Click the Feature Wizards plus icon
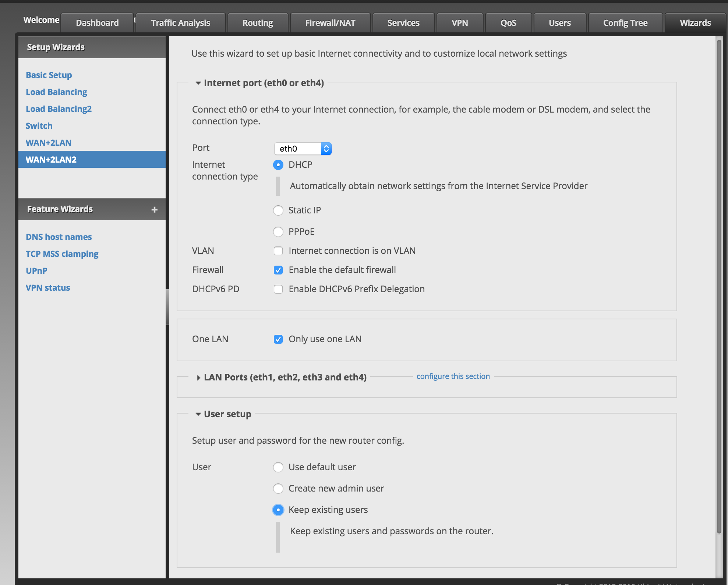Image resolution: width=728 pixels, height=585 pixels. click(154, 209)
